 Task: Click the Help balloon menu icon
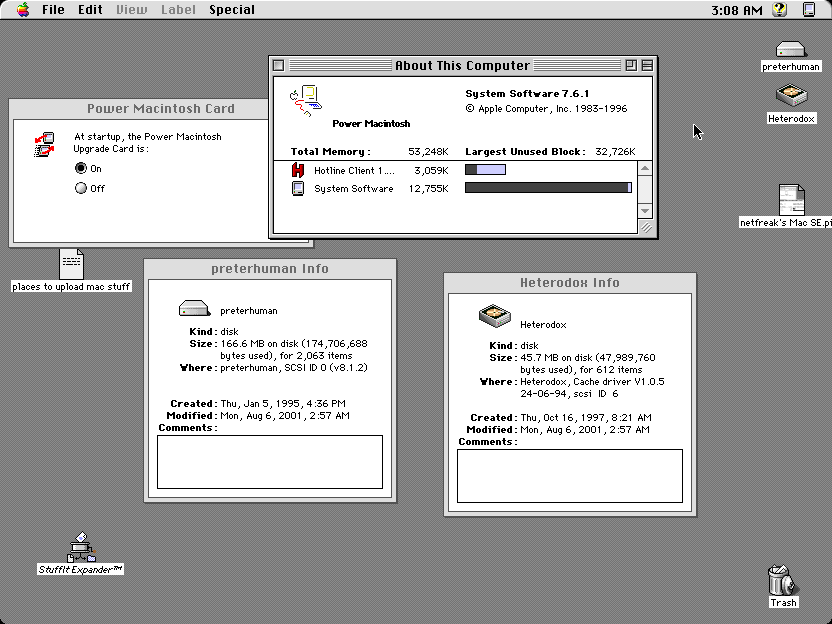coord(779,10)
